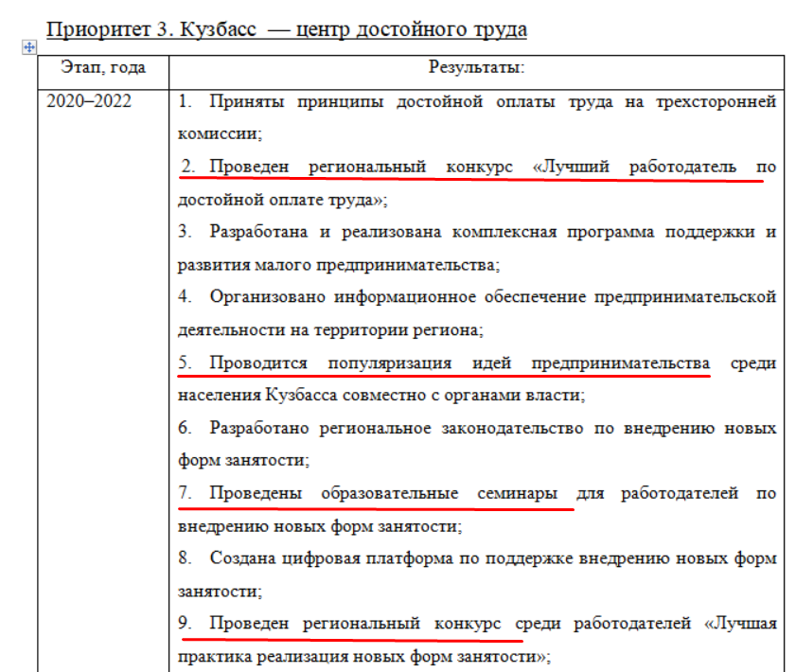Click the table move handle icon
Image resolution: width=796 pixels, height=672 pixels.
coord(29,47)
